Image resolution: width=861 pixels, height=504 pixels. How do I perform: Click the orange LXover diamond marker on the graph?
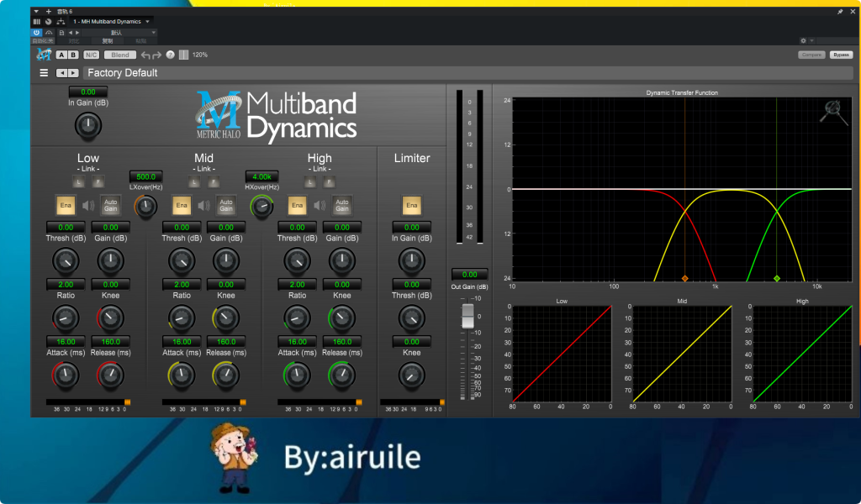[684, 279]
